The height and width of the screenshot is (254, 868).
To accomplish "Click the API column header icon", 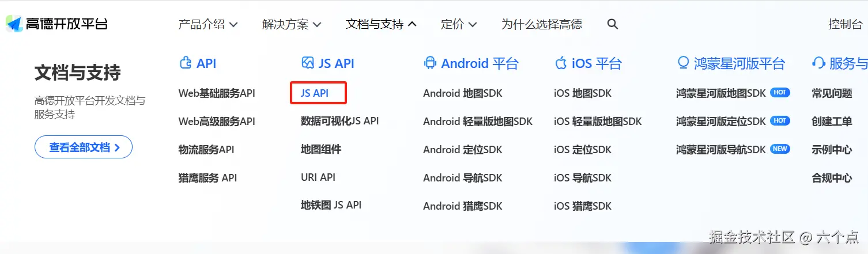I will point(186,63).
